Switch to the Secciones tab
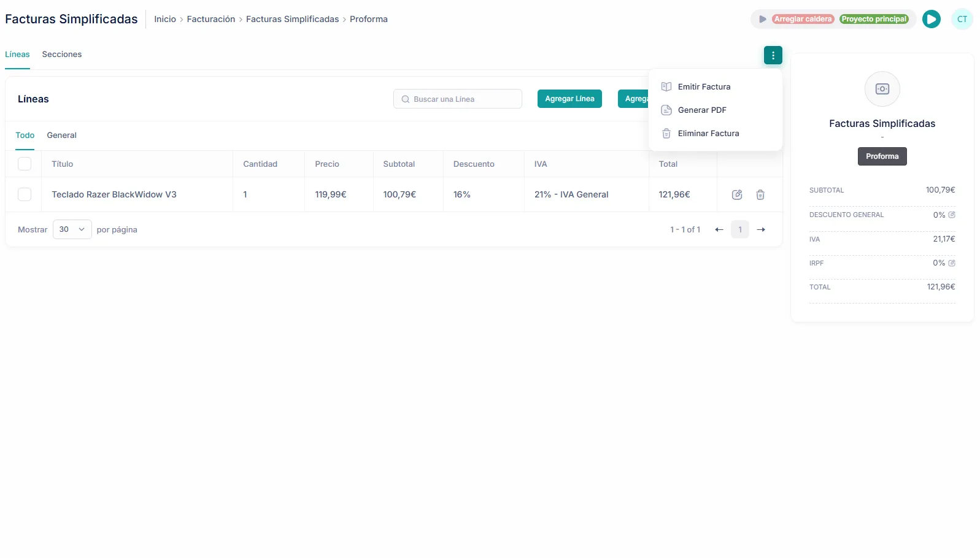This screenshot has width=980, height=558. tap(61, 55)
